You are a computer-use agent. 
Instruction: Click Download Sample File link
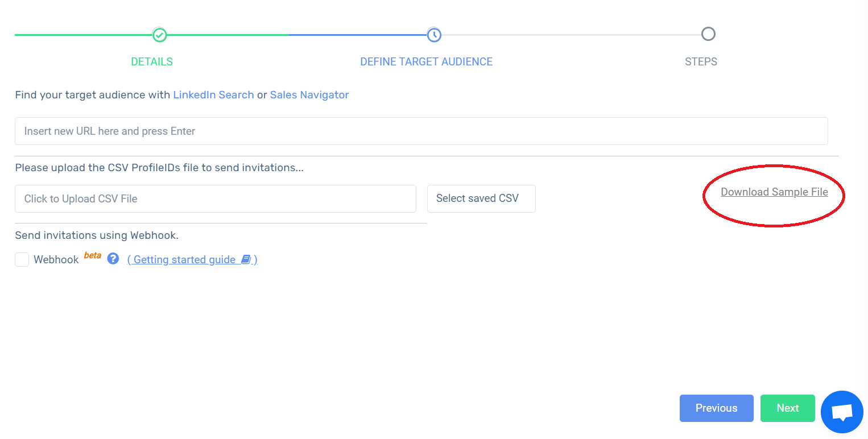774,192
